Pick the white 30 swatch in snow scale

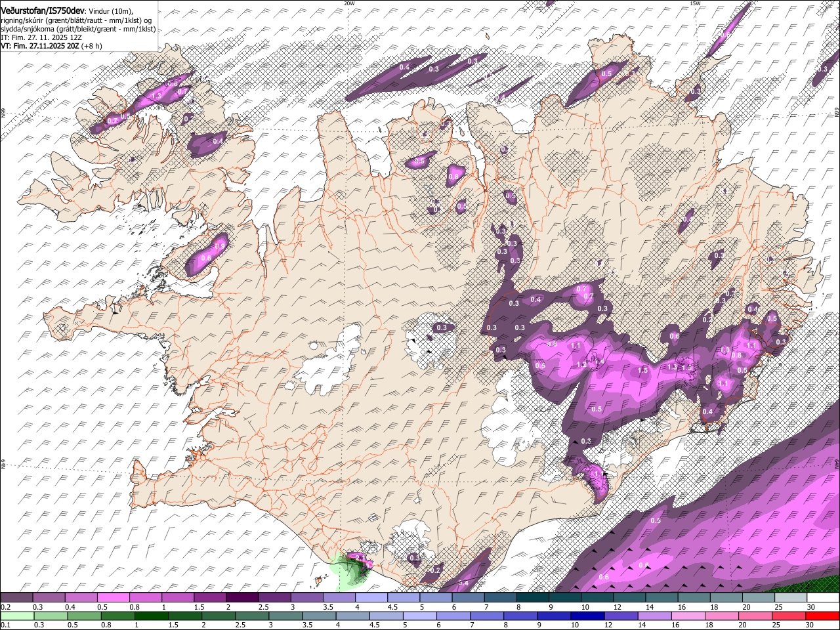coord(822,598)
